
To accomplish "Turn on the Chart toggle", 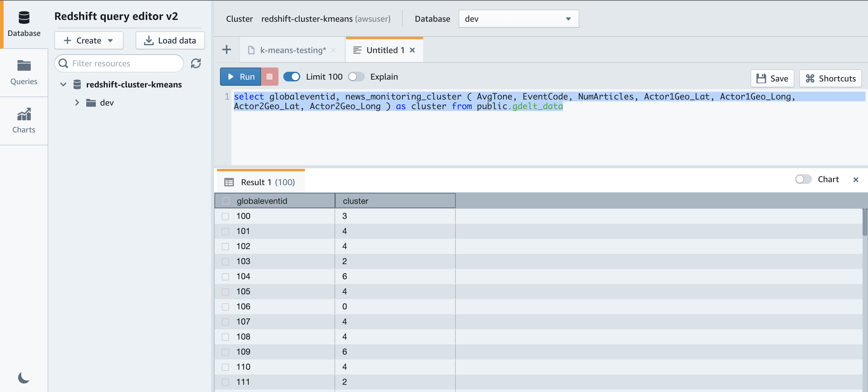I will click(803, 179).
